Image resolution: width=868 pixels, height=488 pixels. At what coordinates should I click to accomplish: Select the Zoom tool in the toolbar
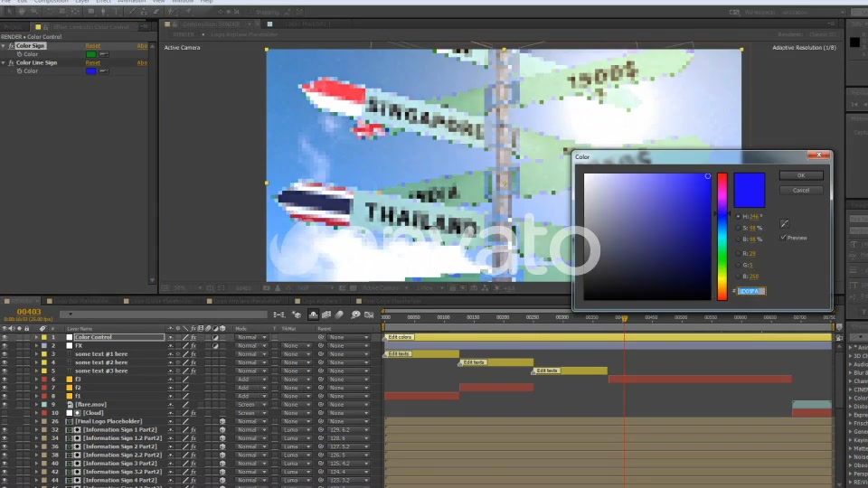coord(34,11)
